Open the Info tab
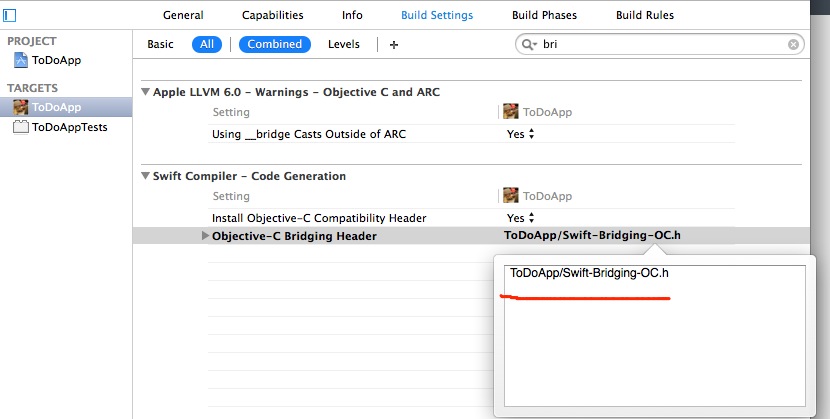This screenshot has width=830, height=419. 352,15
